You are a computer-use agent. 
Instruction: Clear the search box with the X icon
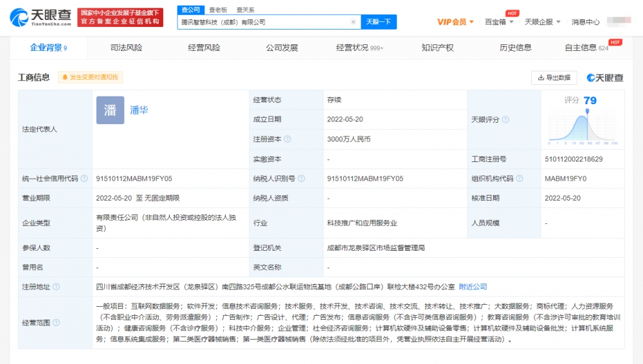point(353,22)
